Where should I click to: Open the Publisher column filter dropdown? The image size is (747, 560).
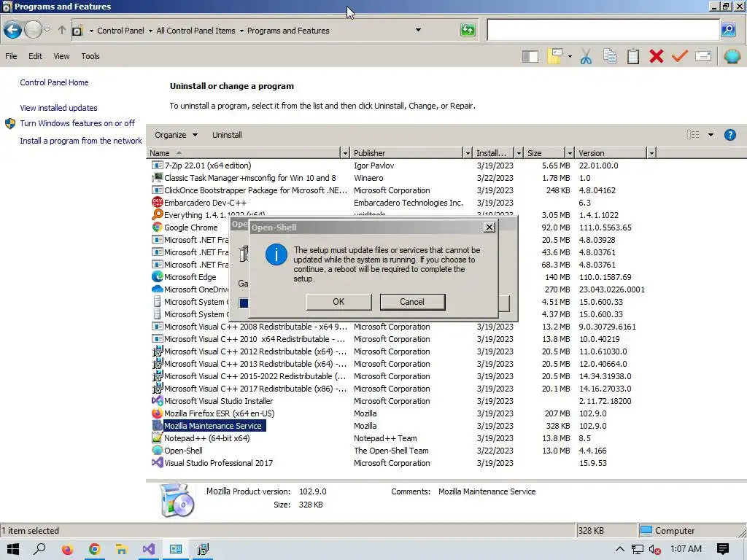(x=468, y=153)
